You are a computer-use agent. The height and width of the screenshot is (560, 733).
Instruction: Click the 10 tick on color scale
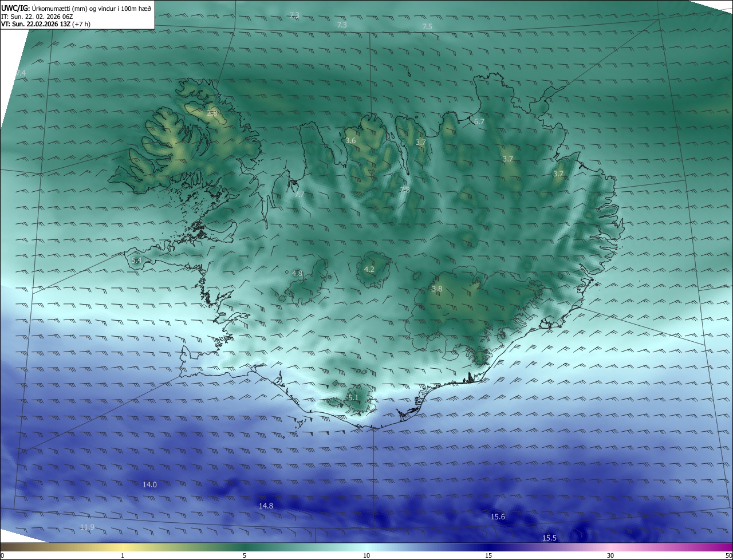(x=366, y=556)
